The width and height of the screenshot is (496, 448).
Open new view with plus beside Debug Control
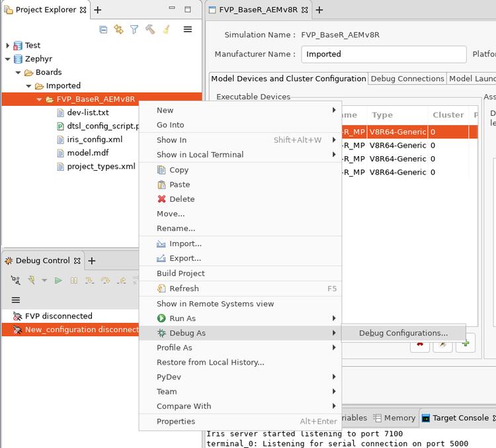pyautogui.click(x=92, y=261)
